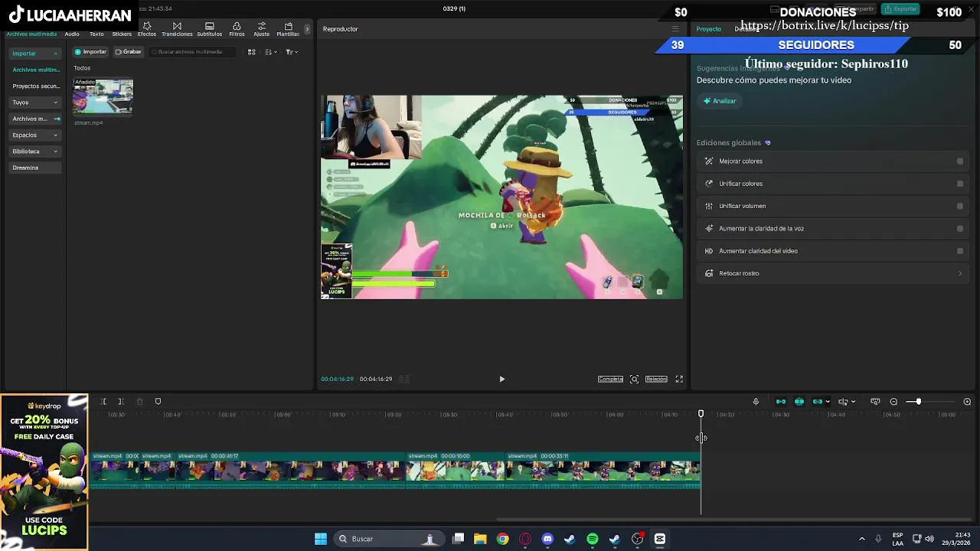Select the Archivos multimedia tab
This screenshot has height=551, width=980.
31,34
